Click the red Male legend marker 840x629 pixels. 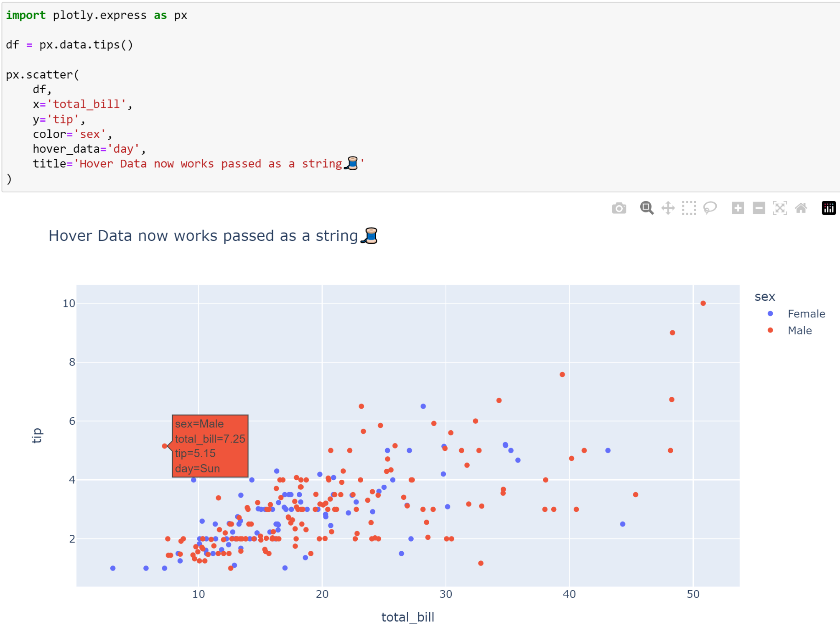pos(770,330)
